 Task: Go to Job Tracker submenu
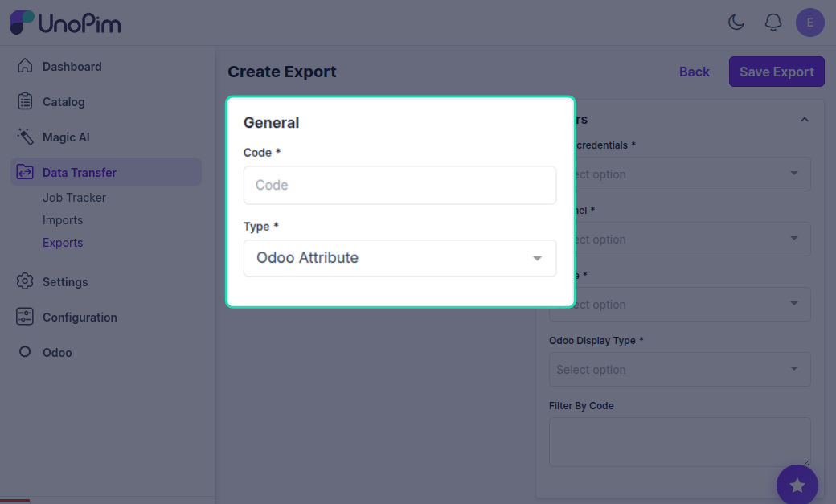click(x=74, y=198)
